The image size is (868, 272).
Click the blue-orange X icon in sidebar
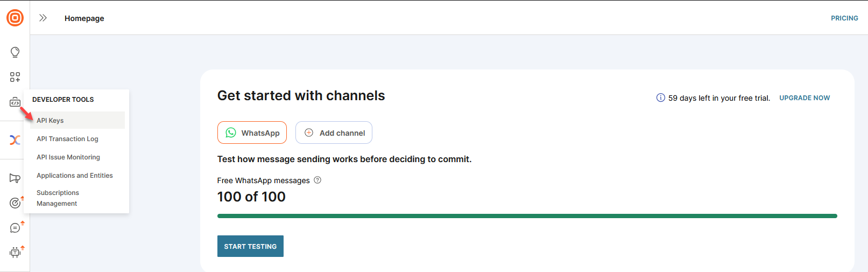coord(15,140)
